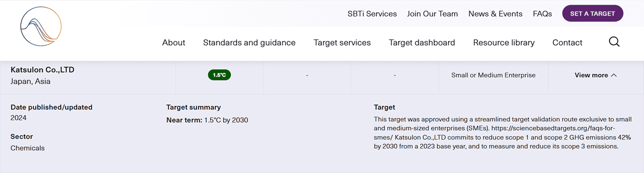Open the SBTi Services link

[x=372, y=14]
